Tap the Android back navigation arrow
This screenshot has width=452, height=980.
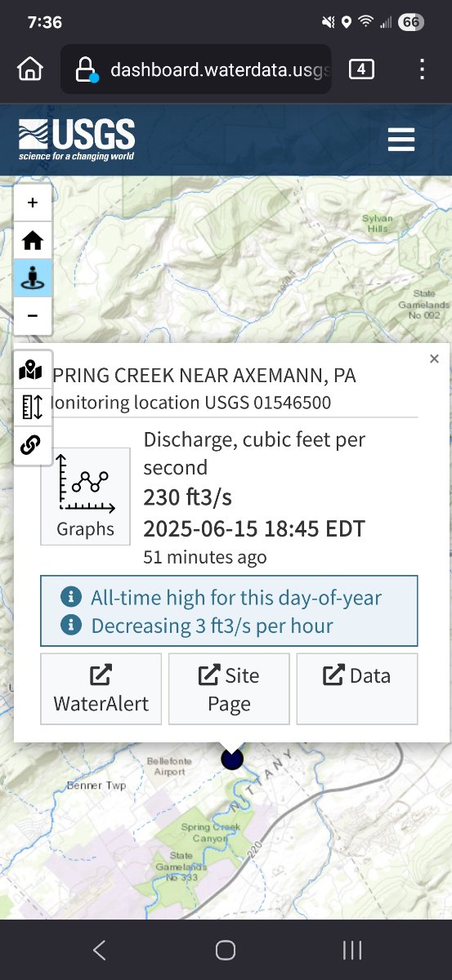[x=100, y=950]
